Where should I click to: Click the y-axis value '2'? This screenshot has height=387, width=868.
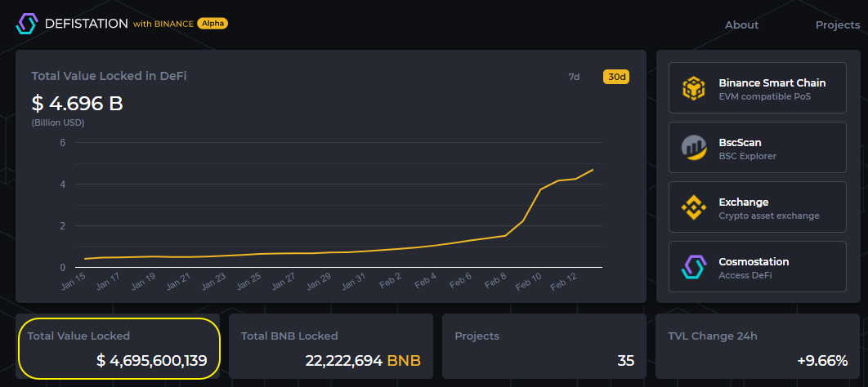coord(63,225)
